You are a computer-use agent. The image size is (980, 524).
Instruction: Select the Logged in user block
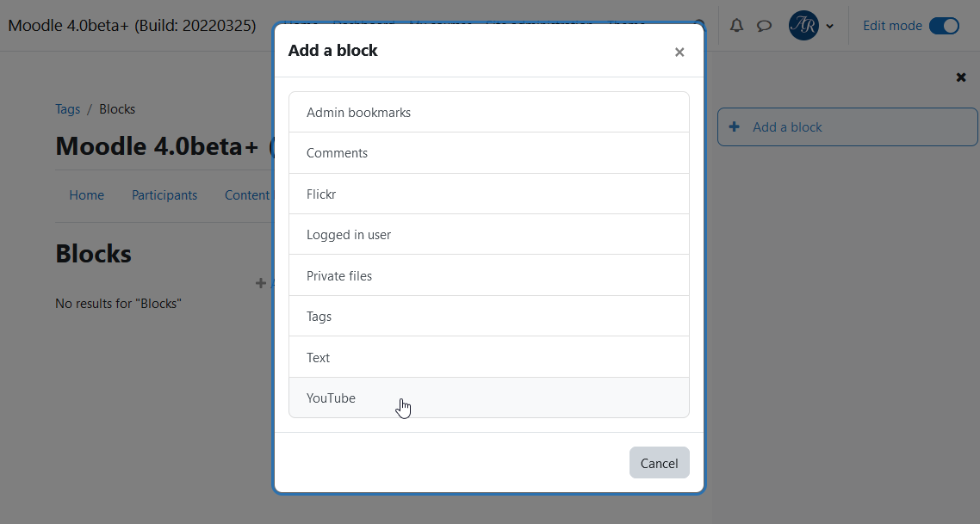pyautogui.click(x=489, y=235)
